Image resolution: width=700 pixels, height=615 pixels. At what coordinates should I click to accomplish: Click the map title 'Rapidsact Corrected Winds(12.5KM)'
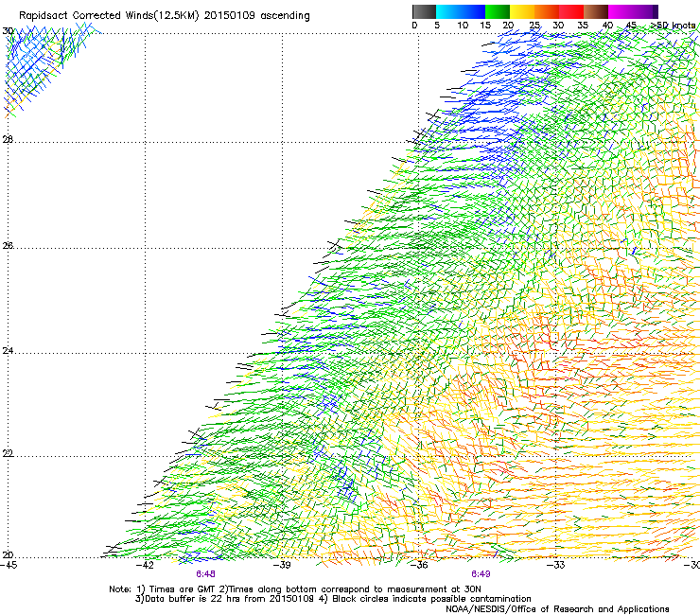(x=109, y=16)
